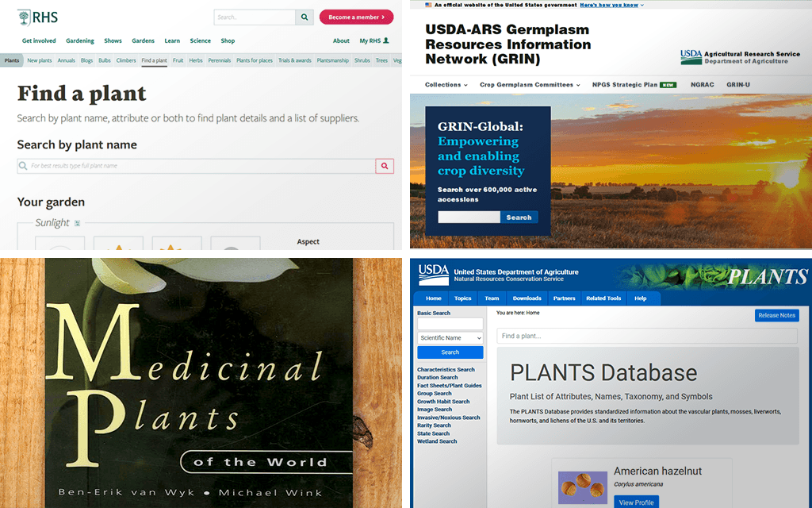Select the Herbs tab in RHS plants bar
Viewport: 812px width, 508px height.
click(195, 60)
